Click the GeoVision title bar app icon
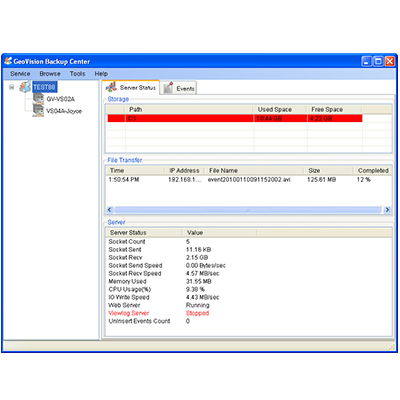This screenshot has height=400, width=400. click(8, 61)
